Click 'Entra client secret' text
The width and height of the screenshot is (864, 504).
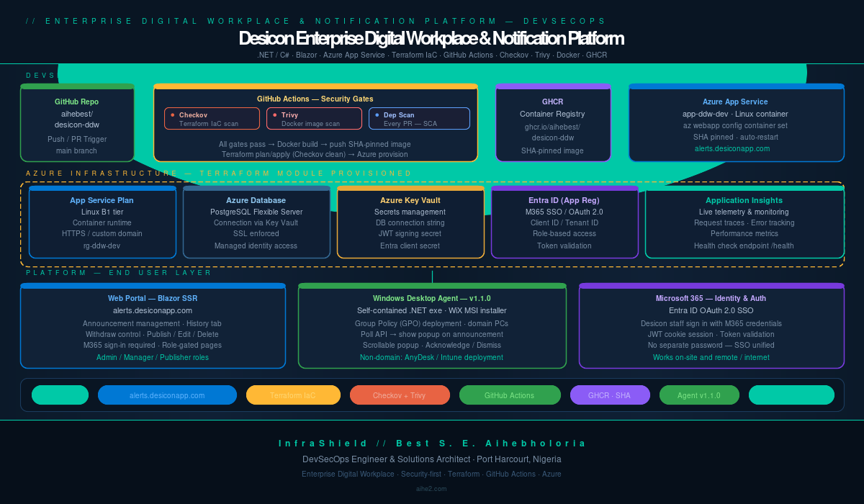410,246
